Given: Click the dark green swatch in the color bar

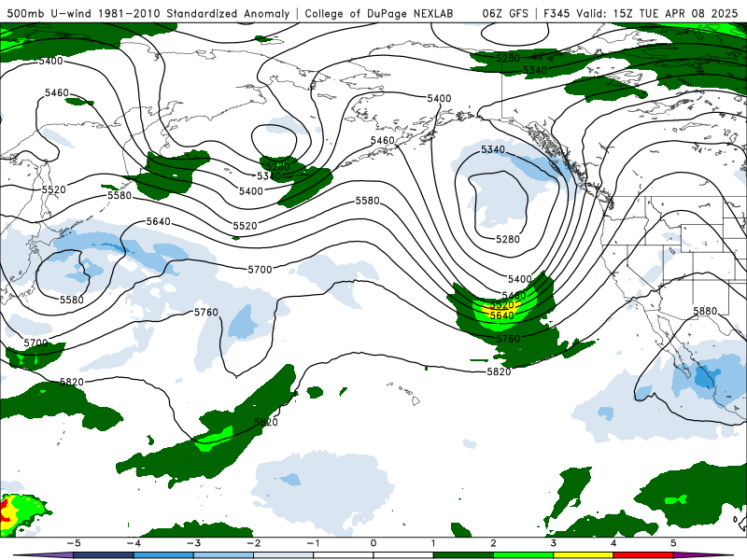Looking at the screenshot, I should click(463, 555).
